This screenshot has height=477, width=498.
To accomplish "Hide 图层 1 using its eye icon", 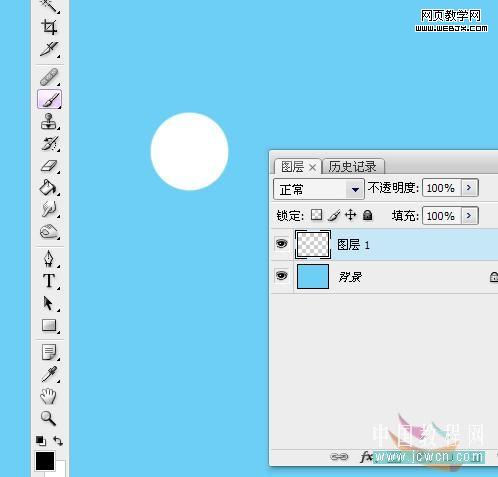I will pos(281,244).
